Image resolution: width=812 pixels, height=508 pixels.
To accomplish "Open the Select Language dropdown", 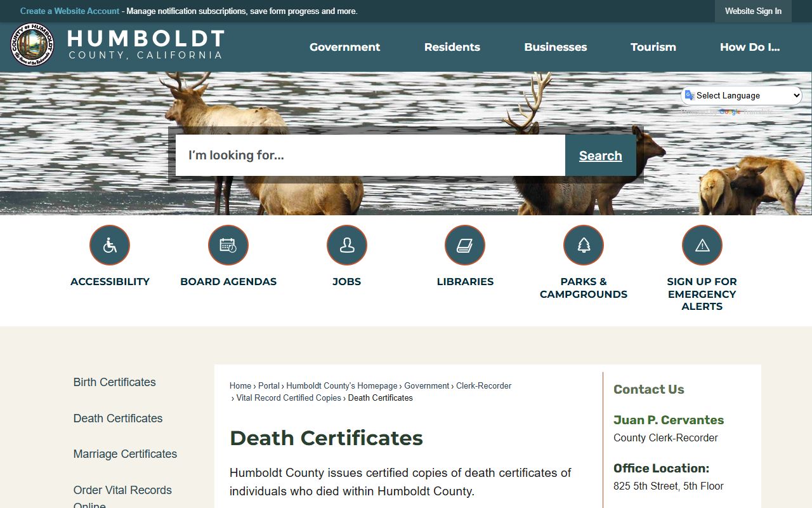I will click(x=742, y=96).
